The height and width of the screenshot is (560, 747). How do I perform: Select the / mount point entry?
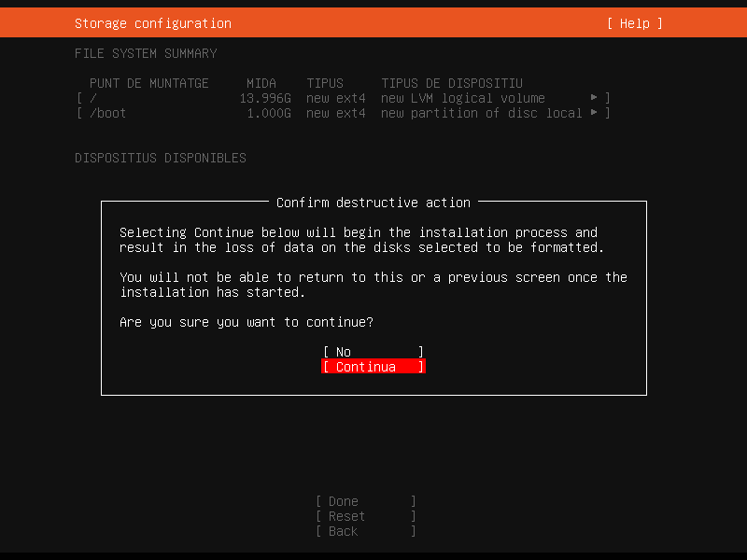coord(93,98)
